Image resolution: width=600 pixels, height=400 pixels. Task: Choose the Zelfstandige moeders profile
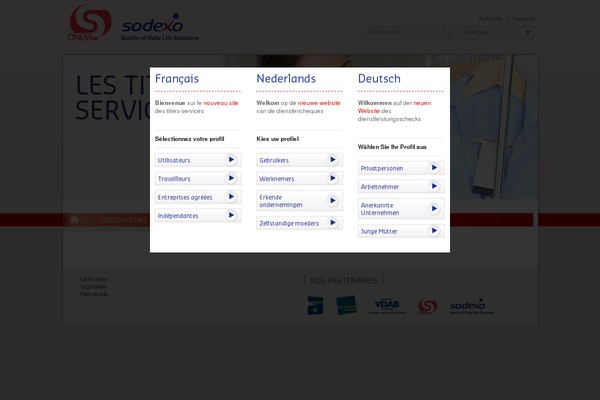coord(299,223)
